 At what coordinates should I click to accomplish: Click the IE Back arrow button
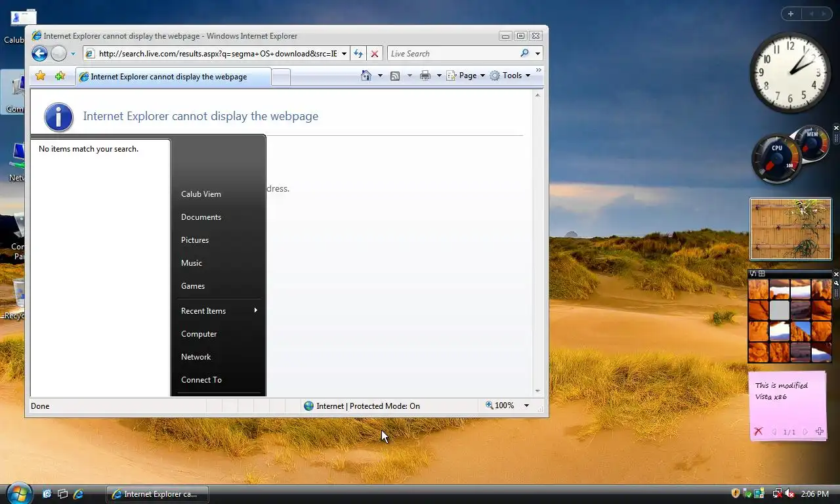pos(39,54)
